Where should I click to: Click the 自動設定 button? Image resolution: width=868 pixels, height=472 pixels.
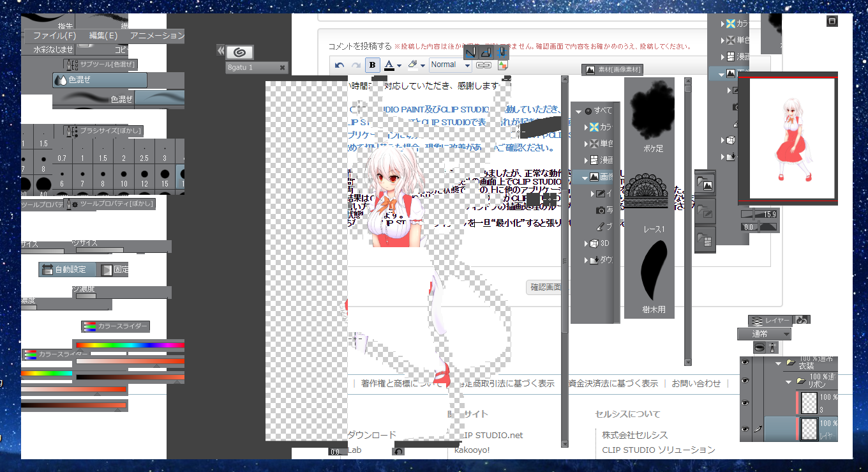tap(67, 270)
